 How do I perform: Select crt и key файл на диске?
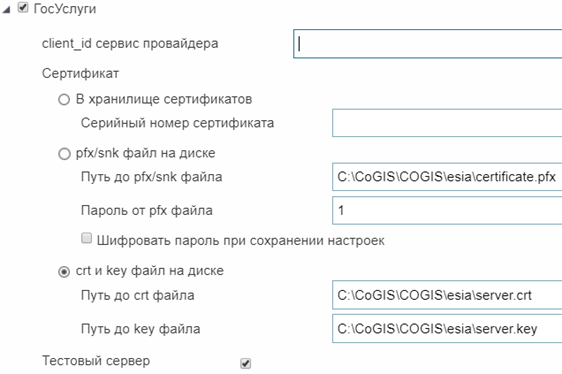pyautogui.click(x=64, y=272)
